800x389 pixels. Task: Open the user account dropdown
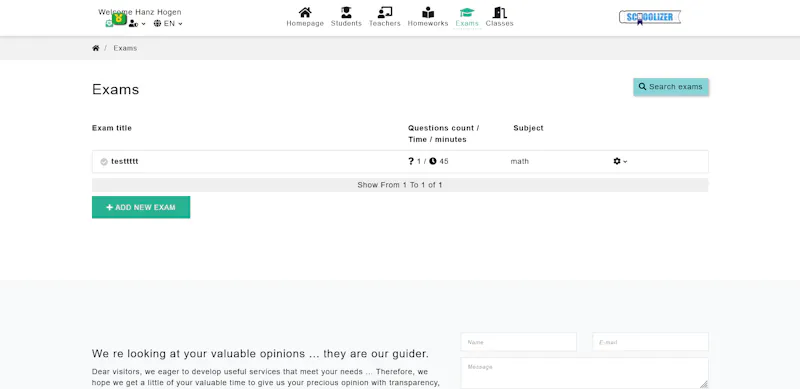[137, 23]
